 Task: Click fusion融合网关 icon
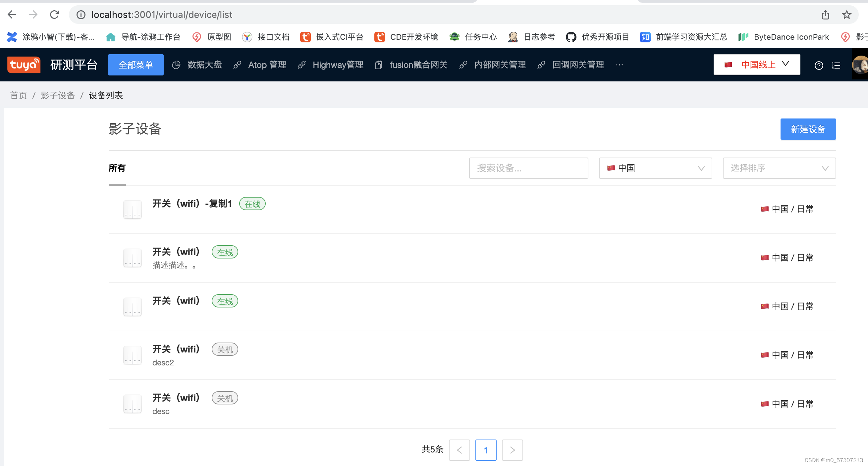(x=379, y=64)
